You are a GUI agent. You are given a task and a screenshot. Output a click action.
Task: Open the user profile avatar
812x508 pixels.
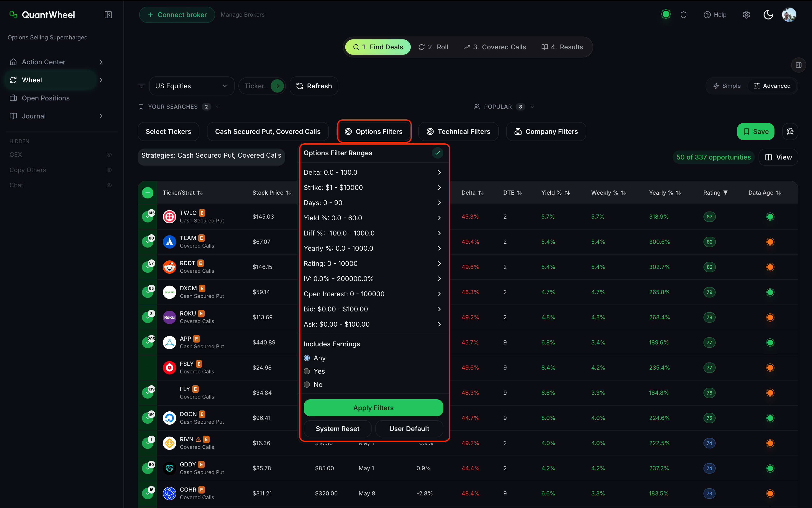[789, 15]
